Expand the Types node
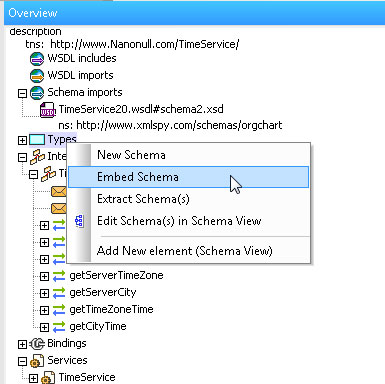385x384 pixels. tap(22, 140)
